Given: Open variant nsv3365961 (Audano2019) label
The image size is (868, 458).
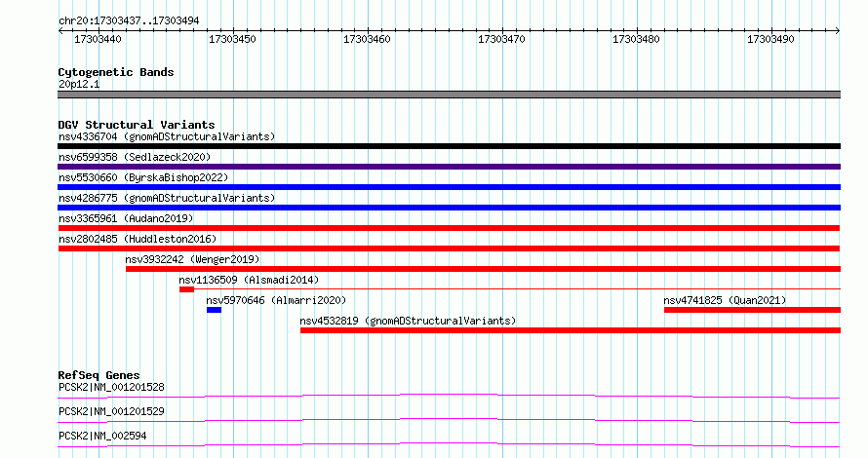Looking at the screenshot, I should pos(126,218).
